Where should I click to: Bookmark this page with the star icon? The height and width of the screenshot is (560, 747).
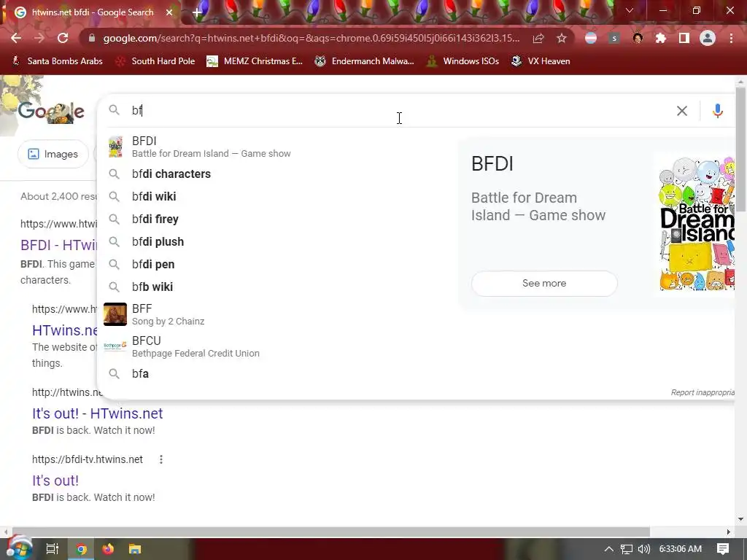coord(562,38)
